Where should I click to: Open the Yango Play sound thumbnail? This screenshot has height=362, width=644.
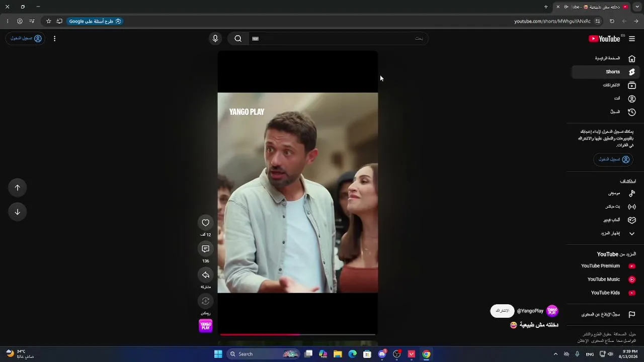[x=206, y=326]
